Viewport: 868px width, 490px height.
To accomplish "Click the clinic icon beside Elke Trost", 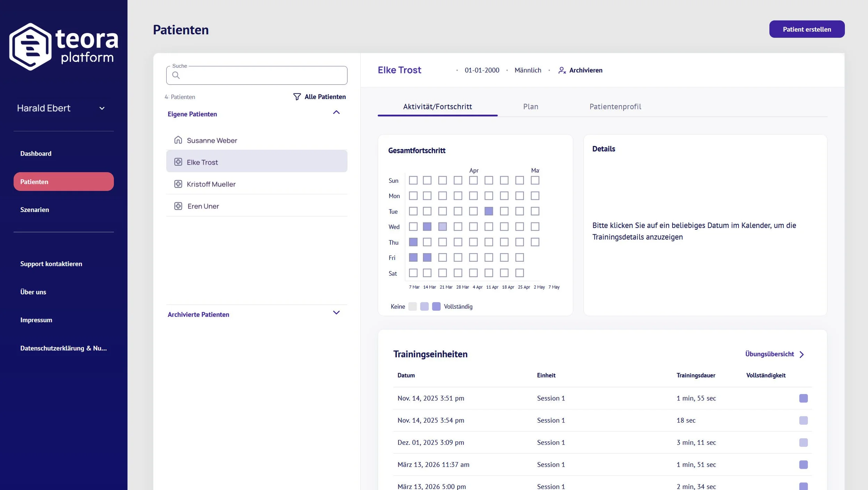I will pos(178,162).
